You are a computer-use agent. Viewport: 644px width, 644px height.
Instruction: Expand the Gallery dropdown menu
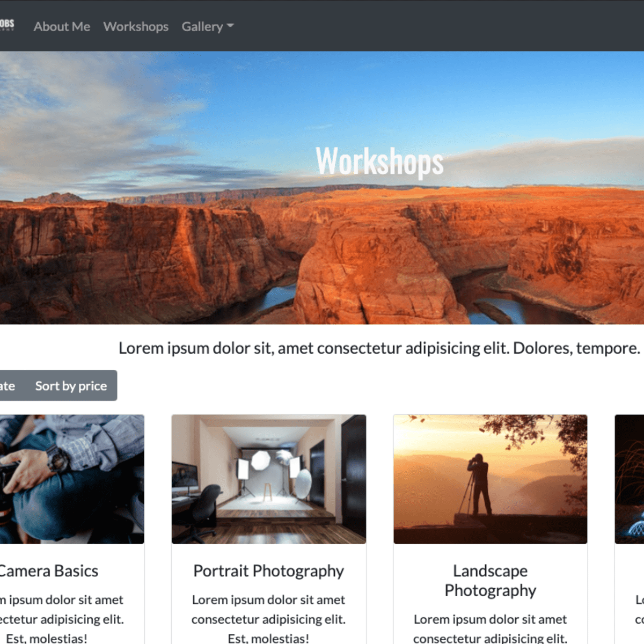tap(208, 26)
